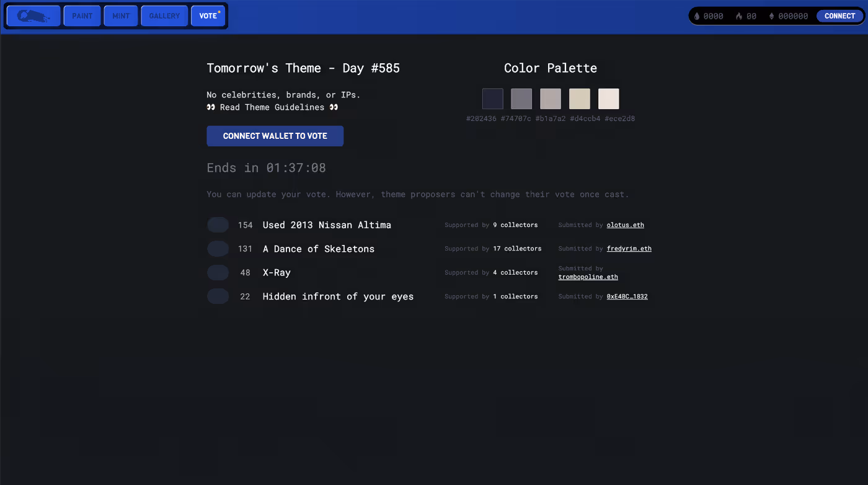Vote for Used 2013 Nissan Altima
Viewport: 868px width, 485px height.
click(218, 225)
